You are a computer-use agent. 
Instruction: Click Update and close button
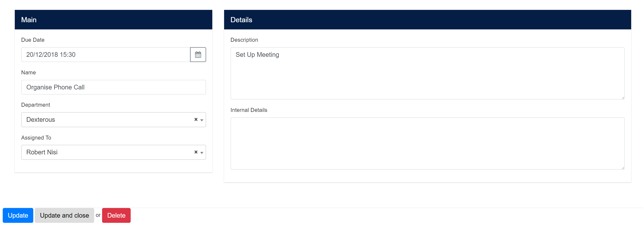65,215
